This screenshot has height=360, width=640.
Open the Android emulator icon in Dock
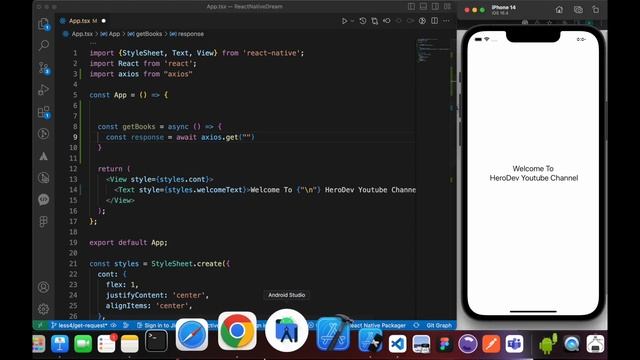(x=548, y=344)
